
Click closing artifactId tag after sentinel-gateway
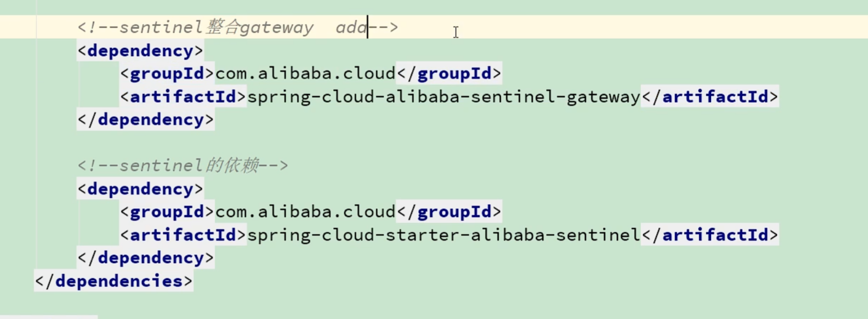point(710,97)
